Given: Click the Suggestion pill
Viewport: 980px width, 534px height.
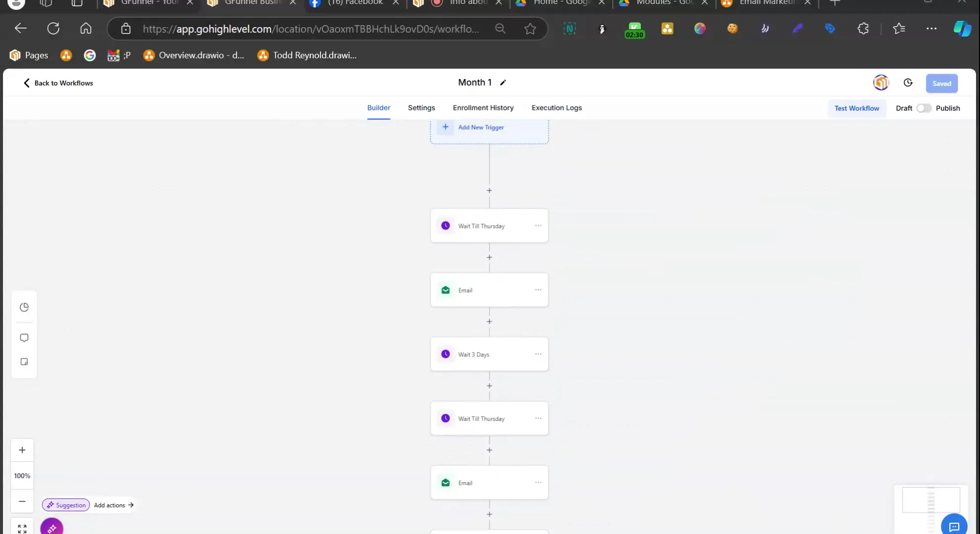Looking at the screenshot, I should pos(66,505).
